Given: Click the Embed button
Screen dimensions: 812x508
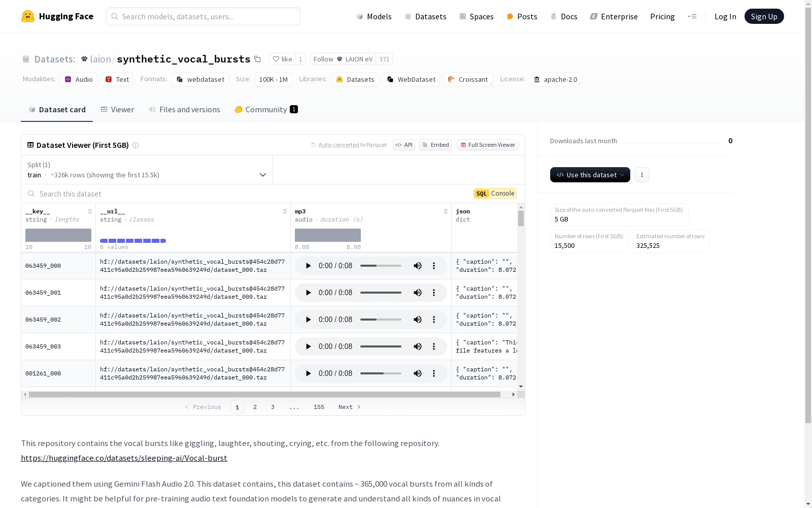Looking at the screenshot, I should point(435,145).
